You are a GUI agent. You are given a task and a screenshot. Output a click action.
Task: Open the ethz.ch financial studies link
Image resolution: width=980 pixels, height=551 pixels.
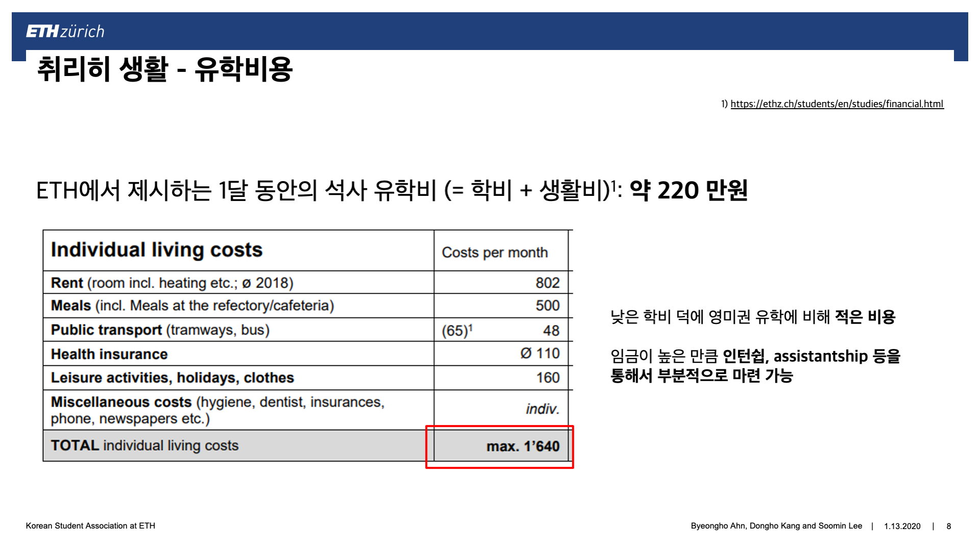837,104
